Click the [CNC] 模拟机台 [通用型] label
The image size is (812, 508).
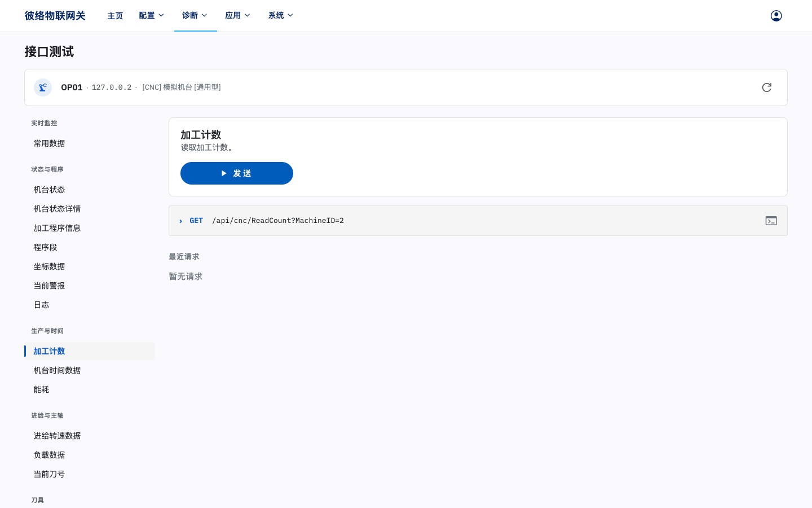click(182, 87)
